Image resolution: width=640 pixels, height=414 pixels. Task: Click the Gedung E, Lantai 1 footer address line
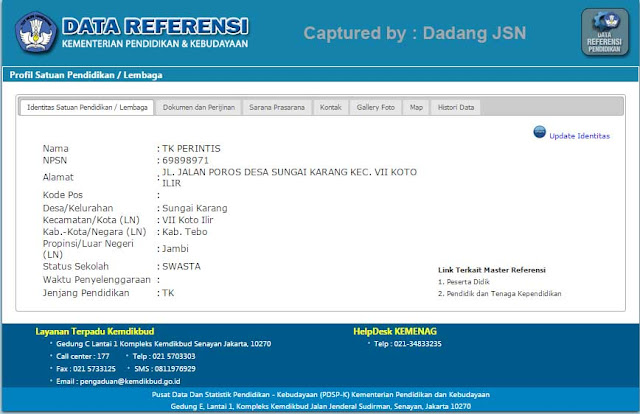pyautogui.click(x=320, y=406)
